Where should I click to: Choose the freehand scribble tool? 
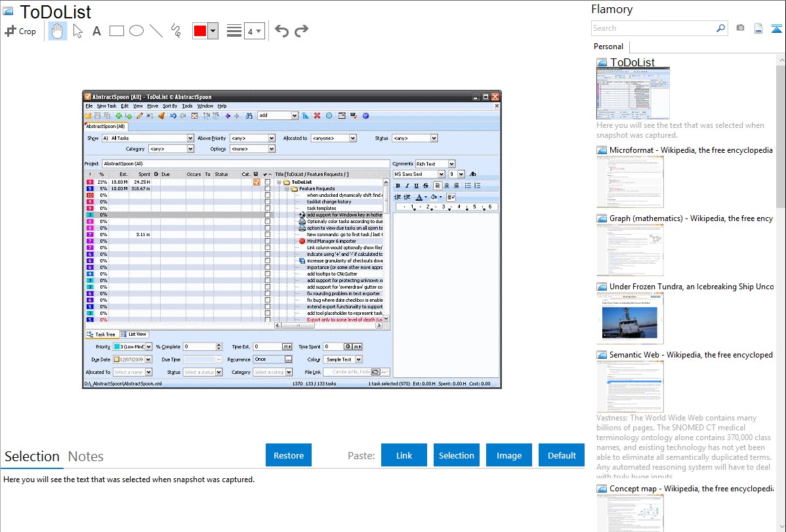pyautogui.click(x=176, y=31)
